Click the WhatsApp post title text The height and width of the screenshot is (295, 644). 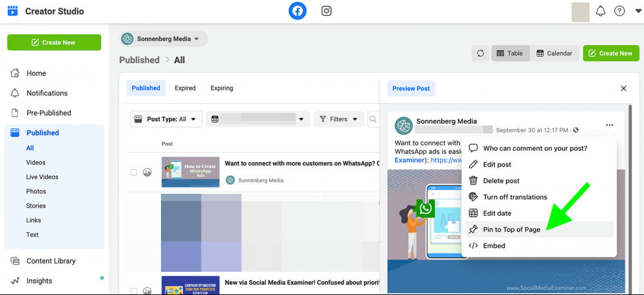click(x=302, y=163)
